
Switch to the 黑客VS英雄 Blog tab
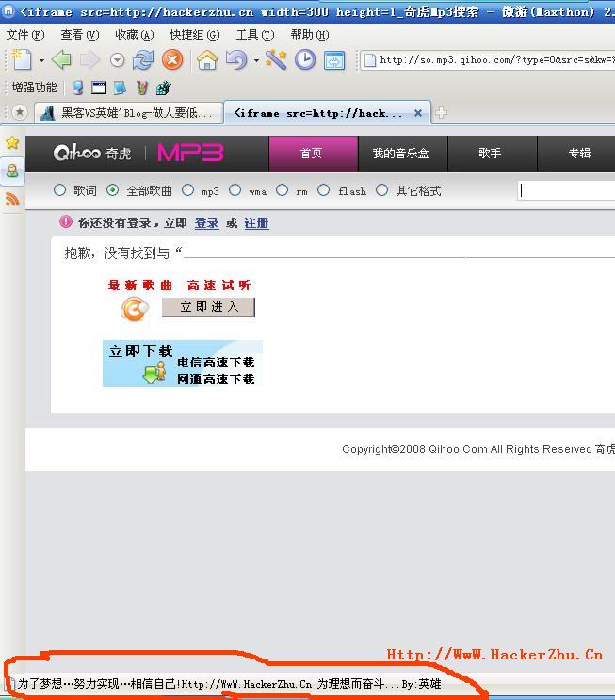pos(131,113)
